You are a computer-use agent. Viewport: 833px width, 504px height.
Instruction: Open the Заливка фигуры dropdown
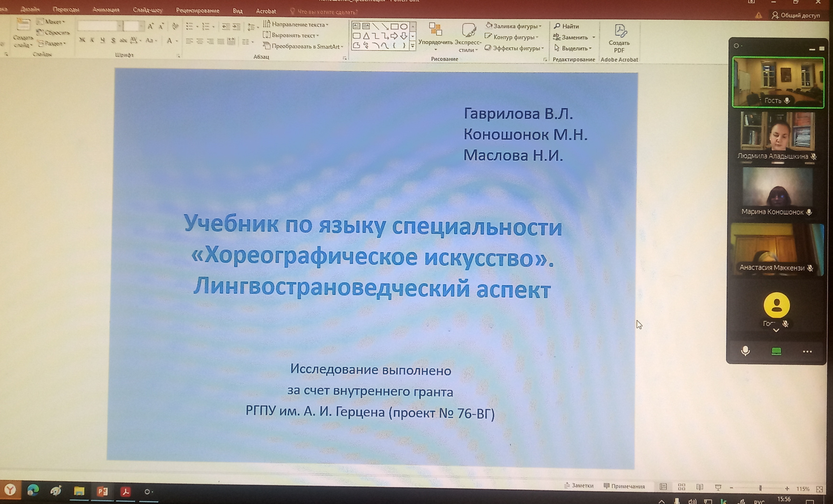click(x=513, y=26)
